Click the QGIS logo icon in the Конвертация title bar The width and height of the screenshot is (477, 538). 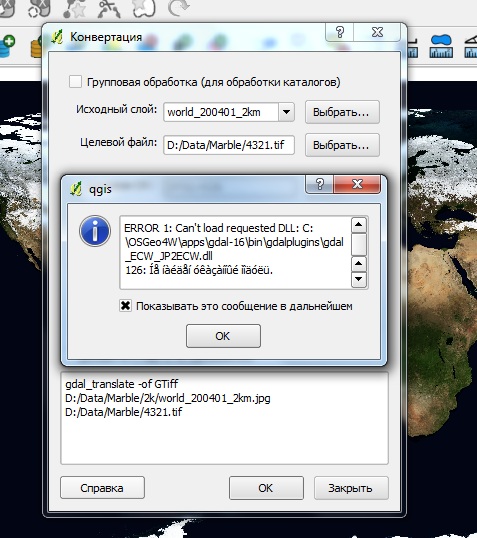(57, 37)
